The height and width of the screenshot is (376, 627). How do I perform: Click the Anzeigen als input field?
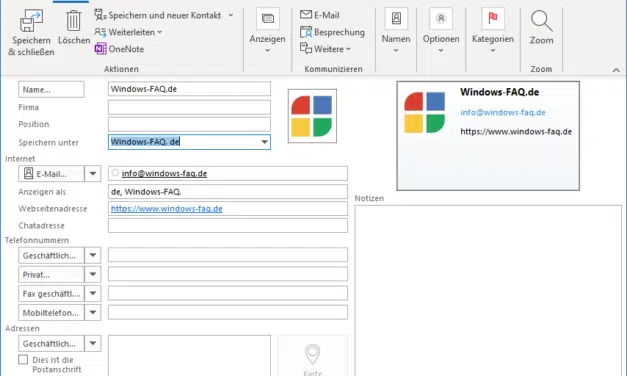228,192
